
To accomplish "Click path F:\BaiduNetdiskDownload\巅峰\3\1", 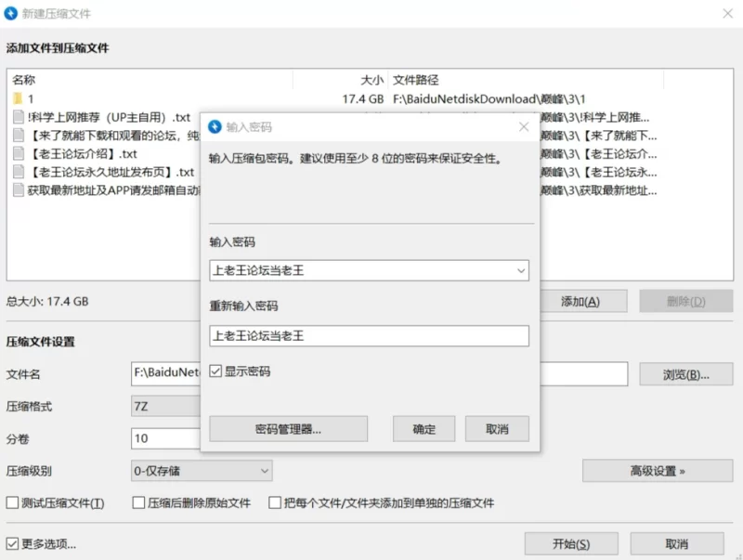I will tap(489, 98).
